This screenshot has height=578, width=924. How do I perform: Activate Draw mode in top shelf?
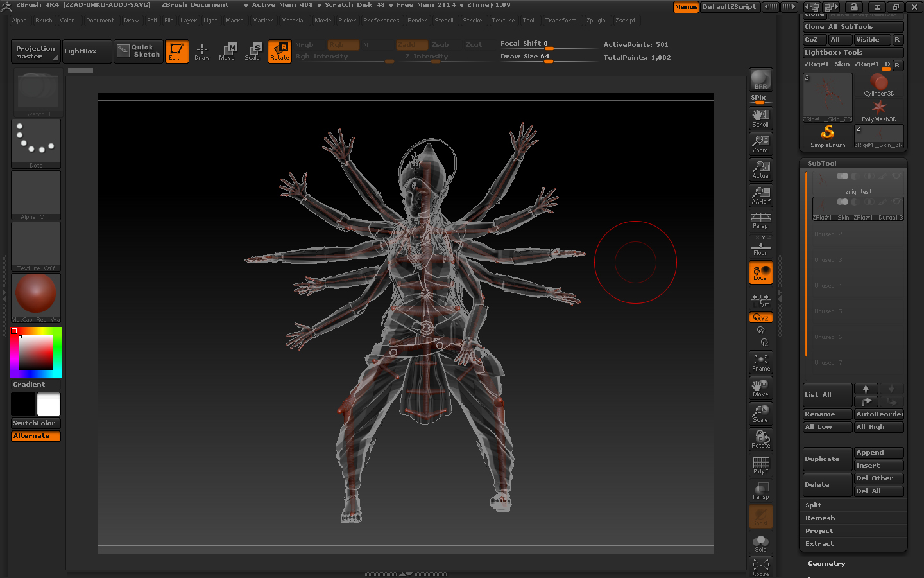(x=202, y=51)
